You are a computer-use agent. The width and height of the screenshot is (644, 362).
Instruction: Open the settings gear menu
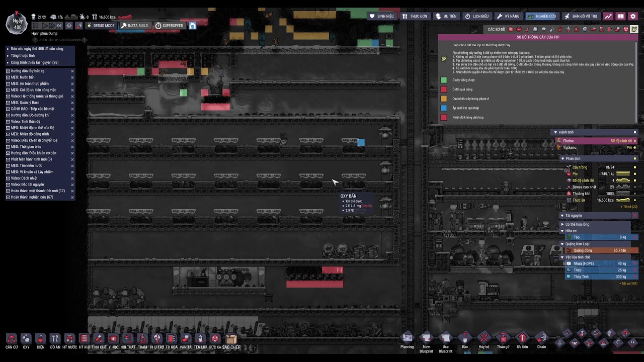633,16
